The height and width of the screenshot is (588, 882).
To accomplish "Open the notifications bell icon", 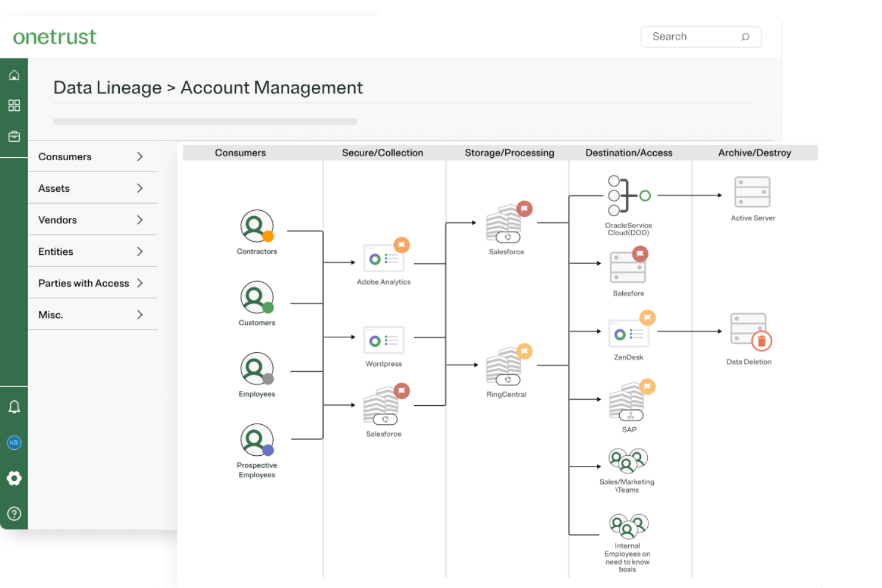I will click(14, 406).
